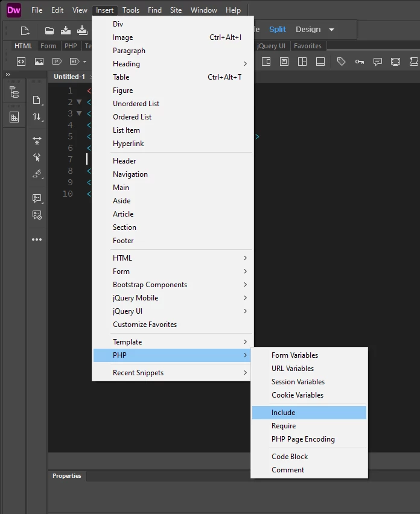Expand the jQuery Mobile submenu

(x=173, y=298)
